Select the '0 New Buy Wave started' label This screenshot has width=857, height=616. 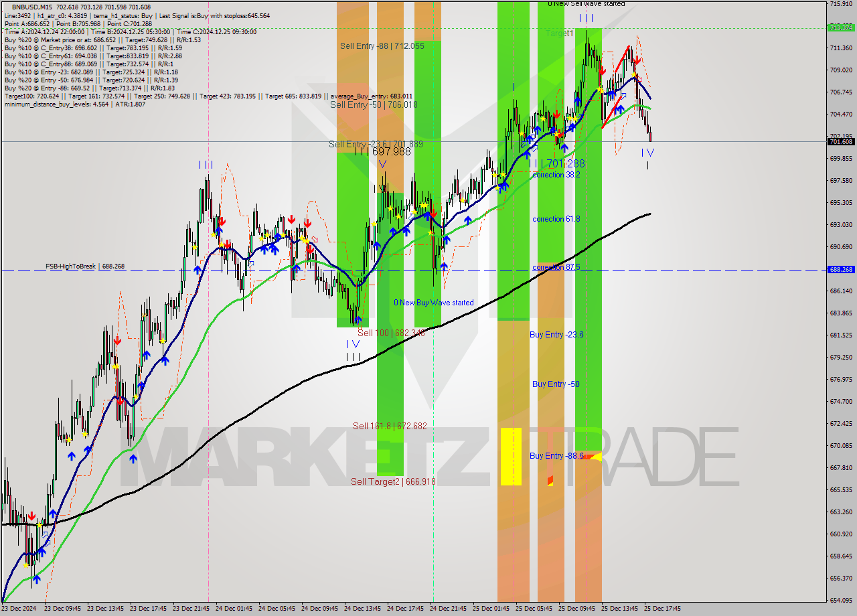point(434,303)
